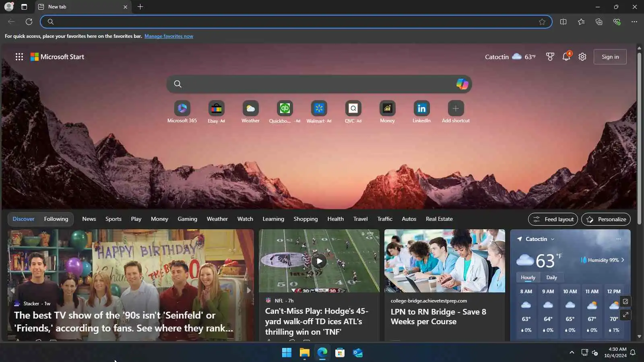The width and height of the screenshot is (644, 362).
Task: Launch File Explorer from taskbar
Action: click(x=304, y=353)
